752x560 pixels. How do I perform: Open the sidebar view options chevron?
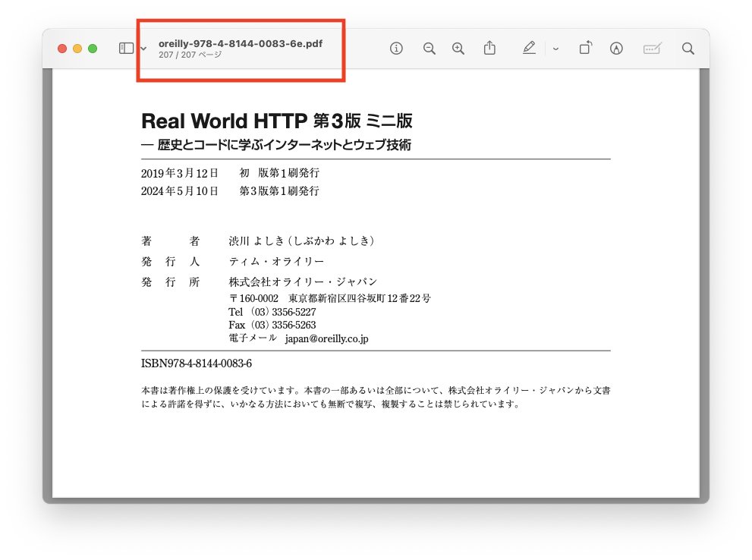tap(143, 49)
